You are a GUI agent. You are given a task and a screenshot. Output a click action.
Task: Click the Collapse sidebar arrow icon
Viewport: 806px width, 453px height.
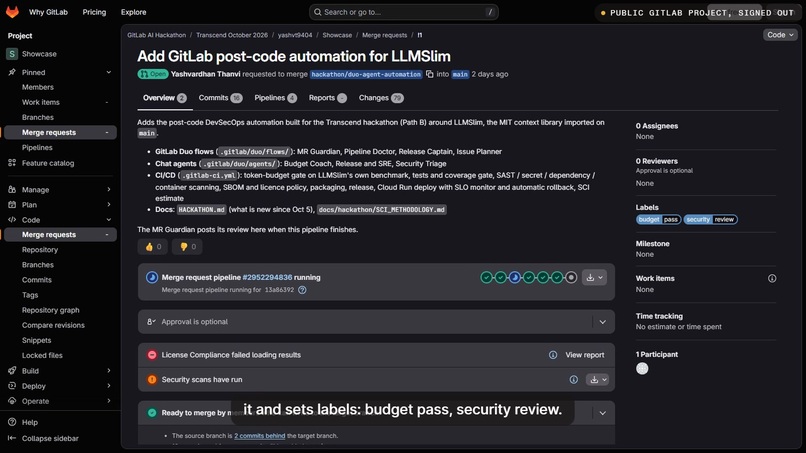tap(12, 438)
